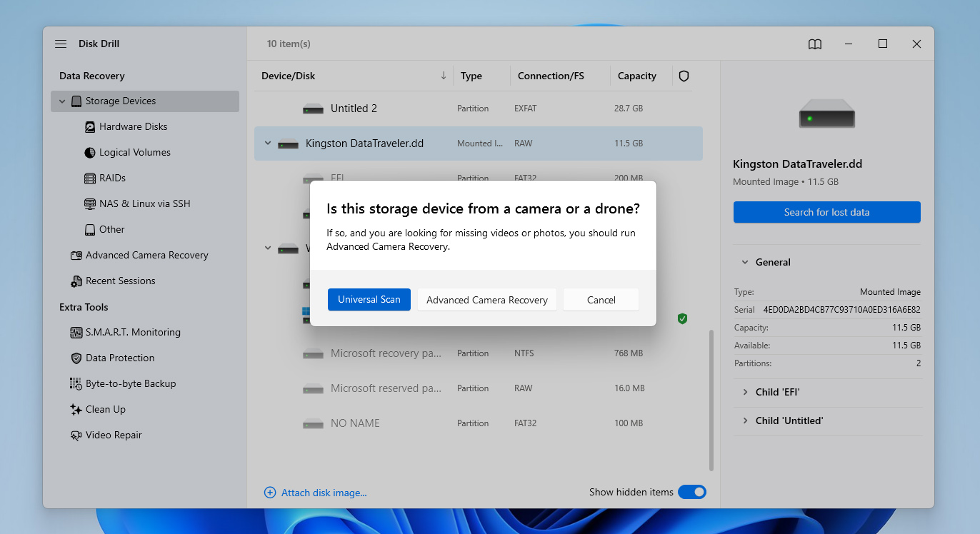Select the Video Repair tool

click(114, 435)
